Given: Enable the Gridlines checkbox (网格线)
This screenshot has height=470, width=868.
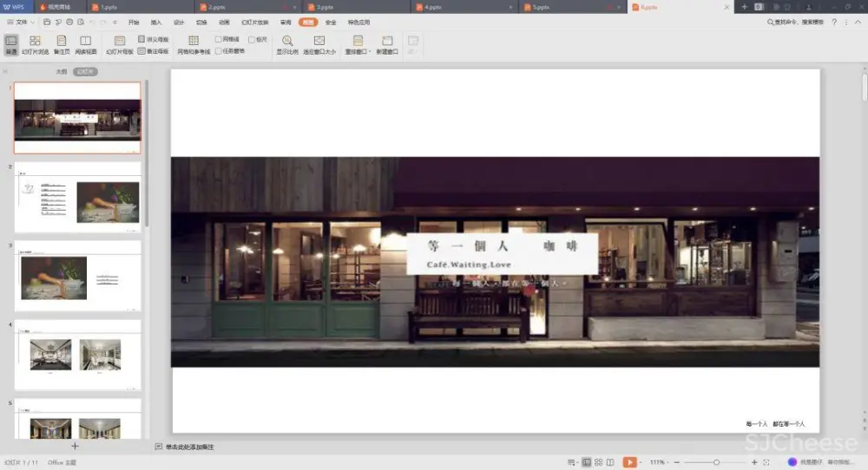Looking at the screenshot, I should [x=219, y=40].
